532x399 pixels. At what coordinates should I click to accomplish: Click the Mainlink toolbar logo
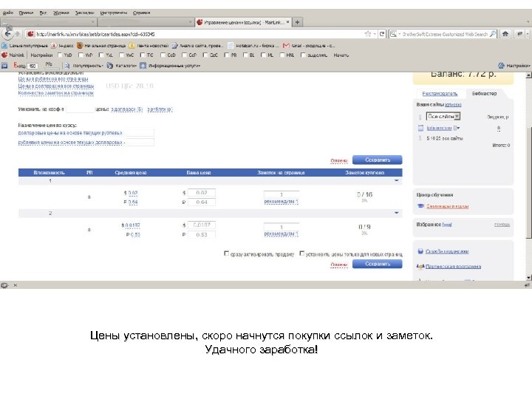(x=4, y=55)
